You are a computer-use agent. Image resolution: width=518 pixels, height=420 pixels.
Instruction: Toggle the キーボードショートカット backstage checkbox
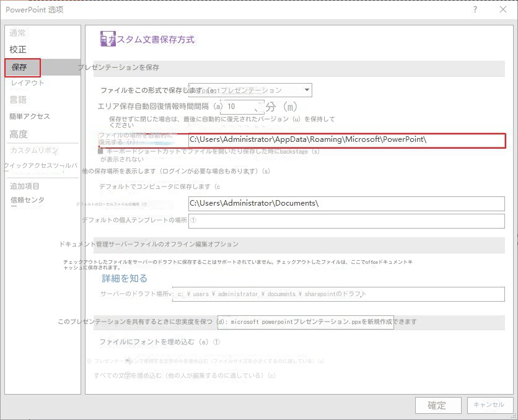pos(100,151)
